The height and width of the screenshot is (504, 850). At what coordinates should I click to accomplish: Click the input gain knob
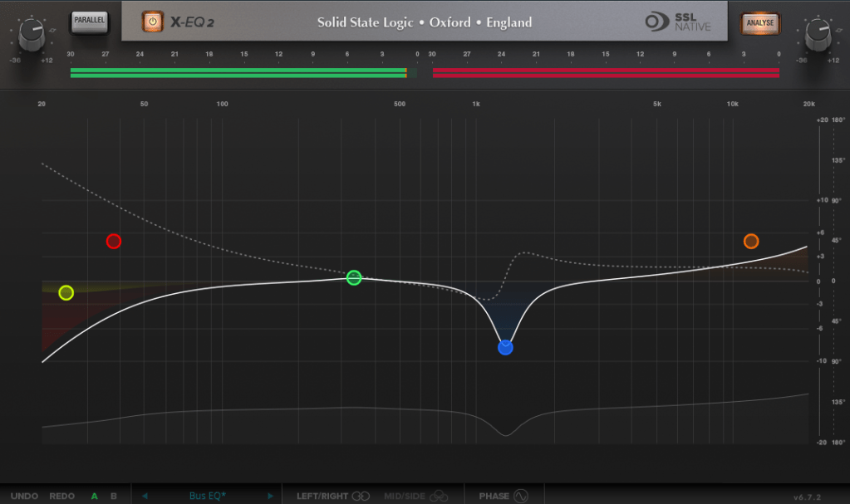(31, 34)
